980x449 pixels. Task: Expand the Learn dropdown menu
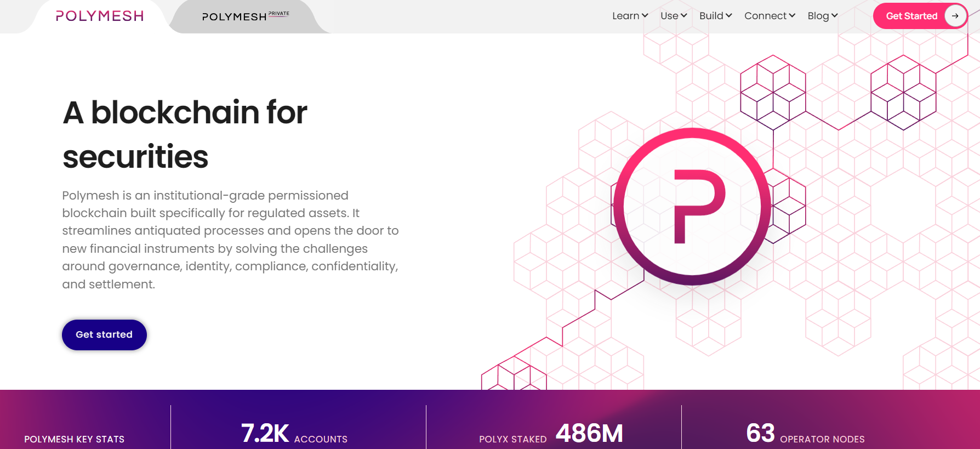pos(630,16)
